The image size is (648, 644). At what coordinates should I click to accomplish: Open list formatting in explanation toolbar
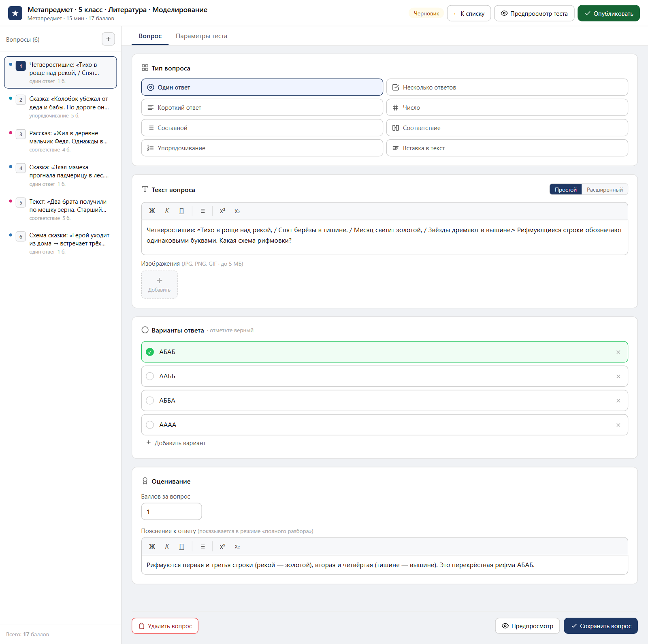coord(203,546)
